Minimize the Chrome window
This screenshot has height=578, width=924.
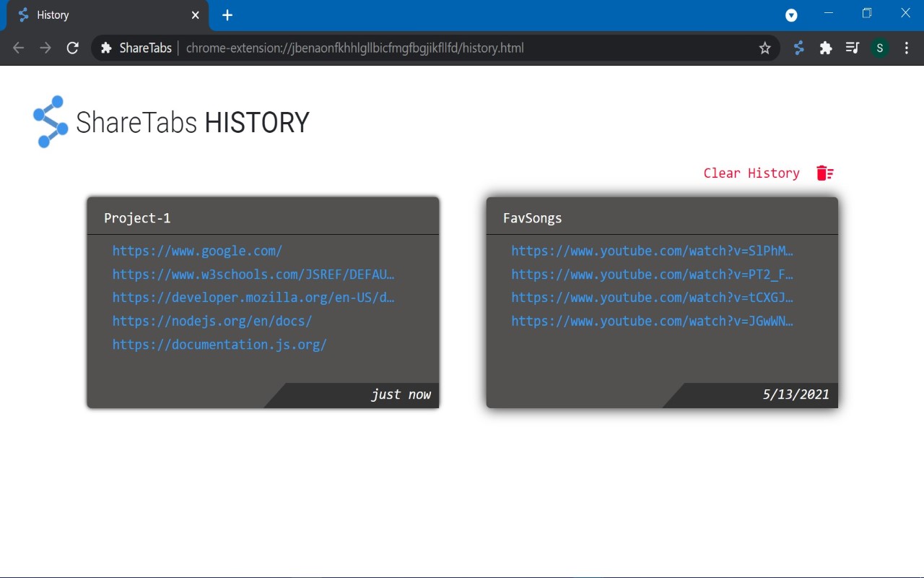tap(829, 13)
